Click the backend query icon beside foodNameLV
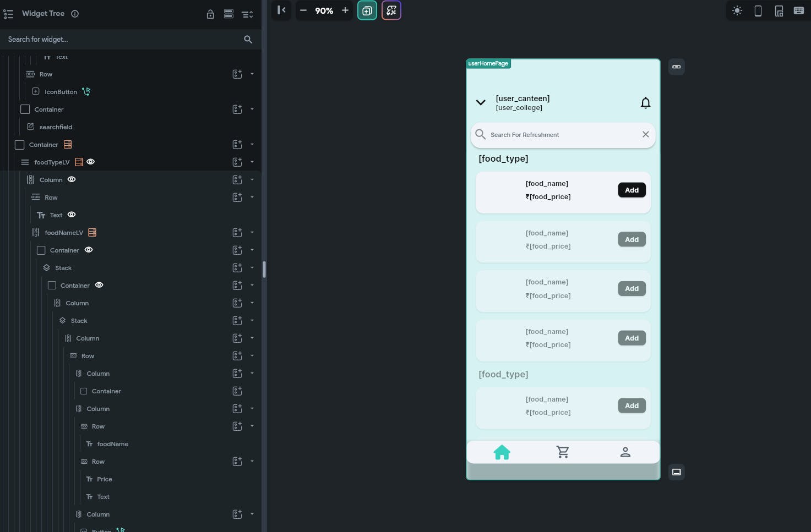811x532 pixels. pos(92,232)
